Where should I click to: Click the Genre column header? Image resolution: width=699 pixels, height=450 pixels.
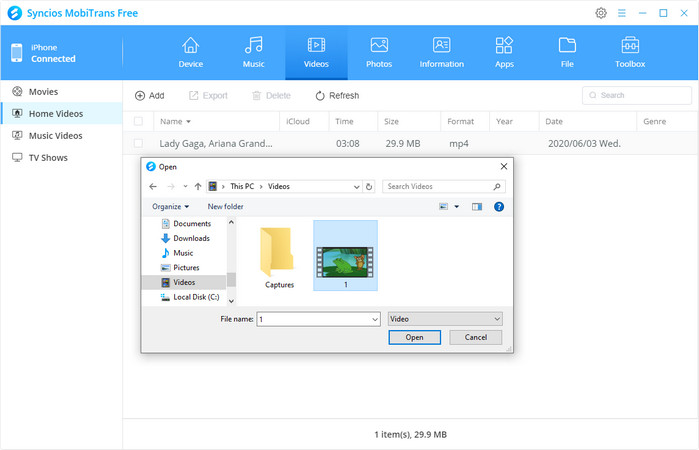tap(667, 121)
